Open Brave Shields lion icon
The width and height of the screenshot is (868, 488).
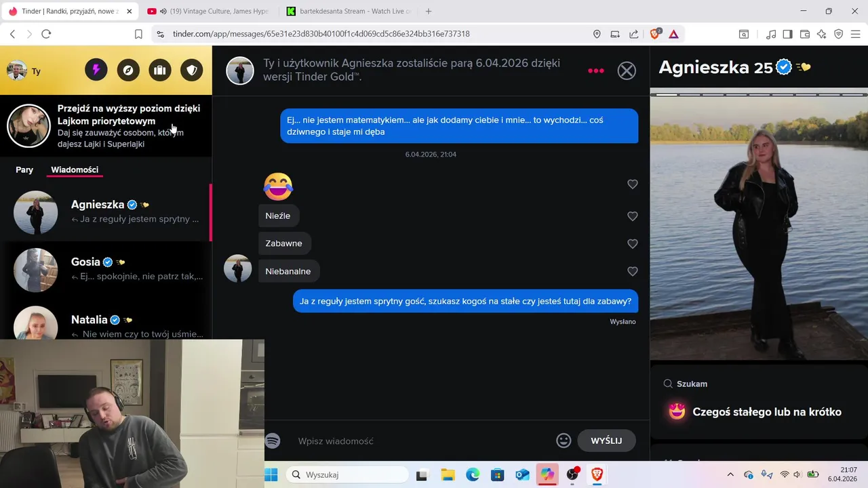click(655, 33)
